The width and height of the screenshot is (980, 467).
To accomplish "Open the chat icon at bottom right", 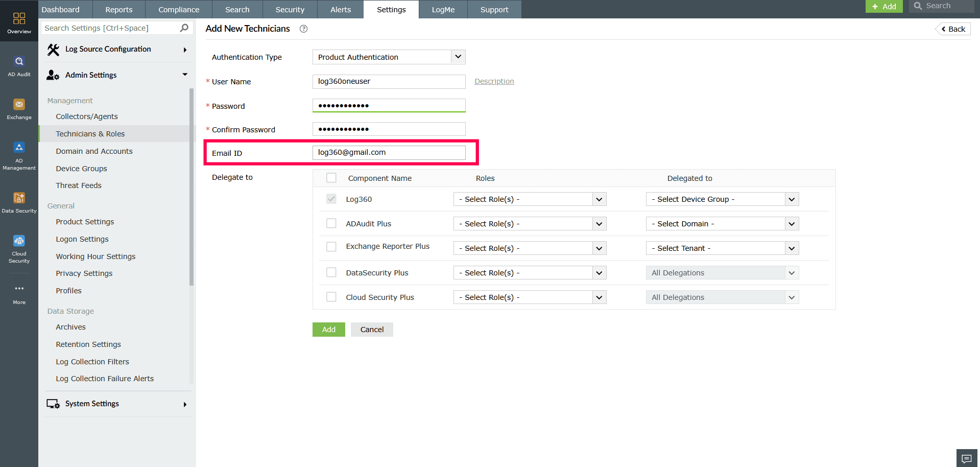I will [966, 458].
